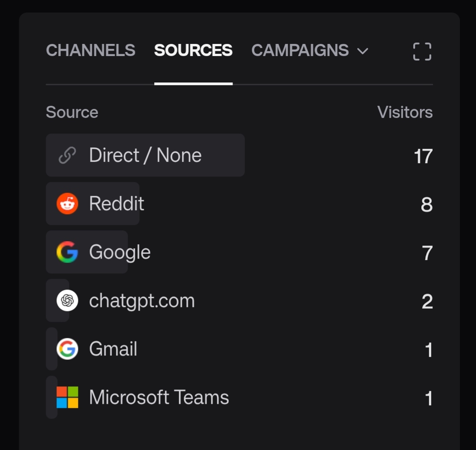Click the Microsoft Teams logo icon
The height and width of the screenshot is (450, 476).
67,398
